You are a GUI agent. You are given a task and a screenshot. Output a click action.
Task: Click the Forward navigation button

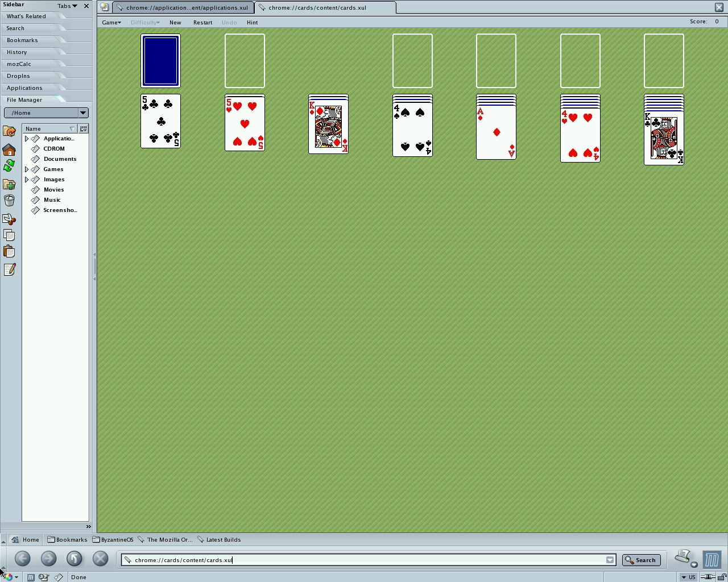point(48,559)
